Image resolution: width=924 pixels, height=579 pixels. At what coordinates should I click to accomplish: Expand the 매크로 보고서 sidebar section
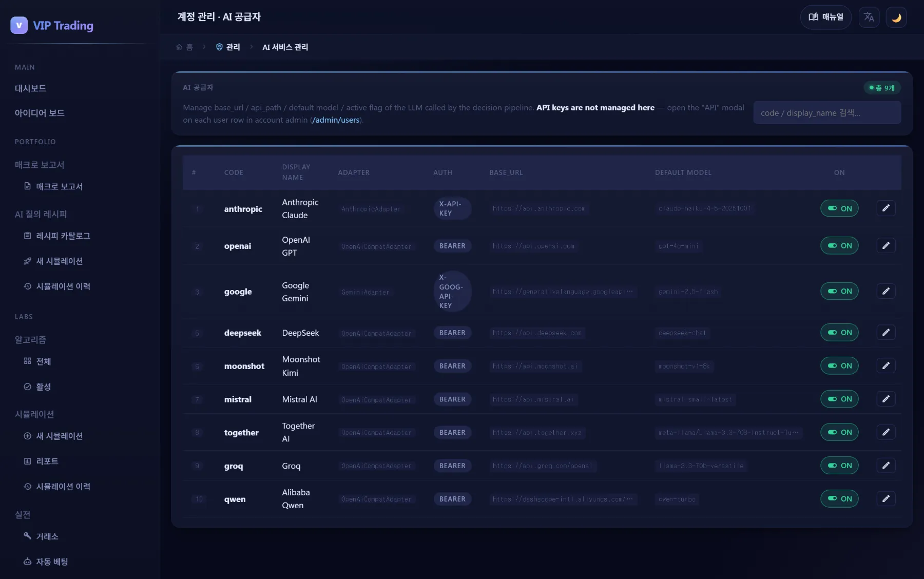[x=40, y=165]
